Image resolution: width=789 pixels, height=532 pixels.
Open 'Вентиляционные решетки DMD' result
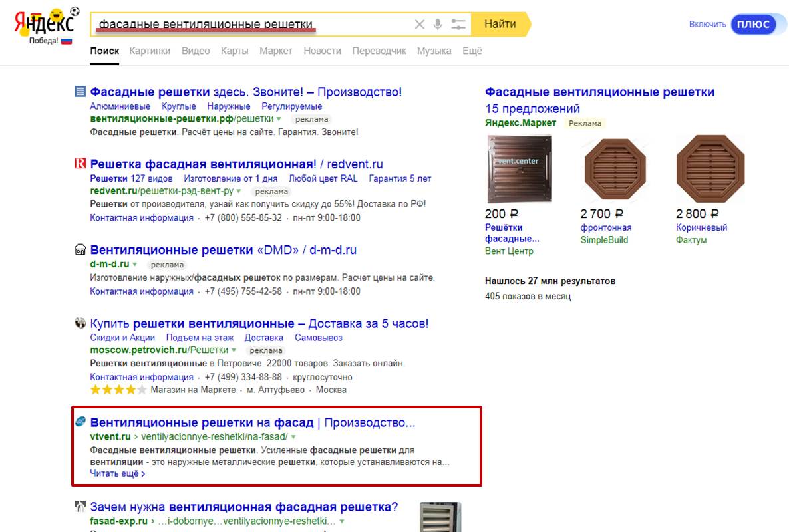pos(224,250)
